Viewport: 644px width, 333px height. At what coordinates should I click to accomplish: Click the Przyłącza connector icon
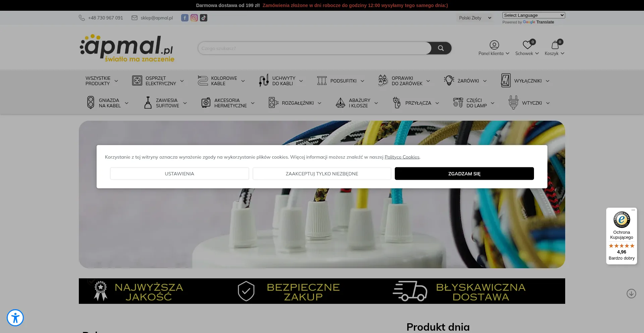[397, 103]
